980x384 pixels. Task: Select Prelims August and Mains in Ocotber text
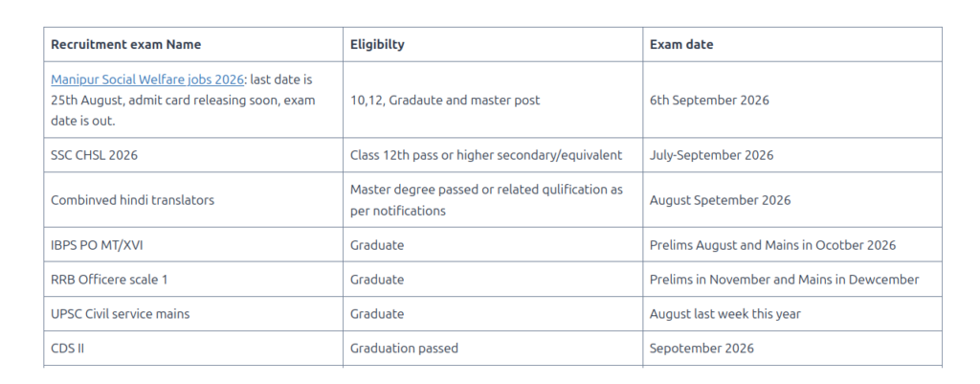tap(772, 245)
